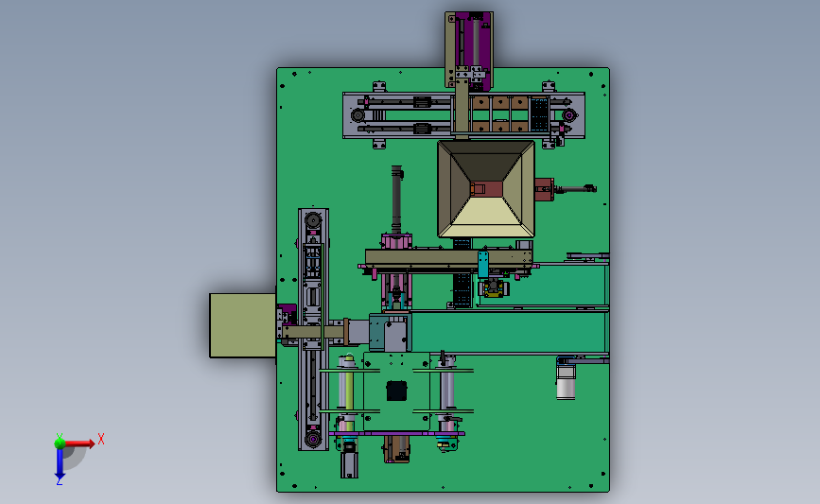
Task: Select the purple vertical actuator at the top
Action: tap(474, 50)
